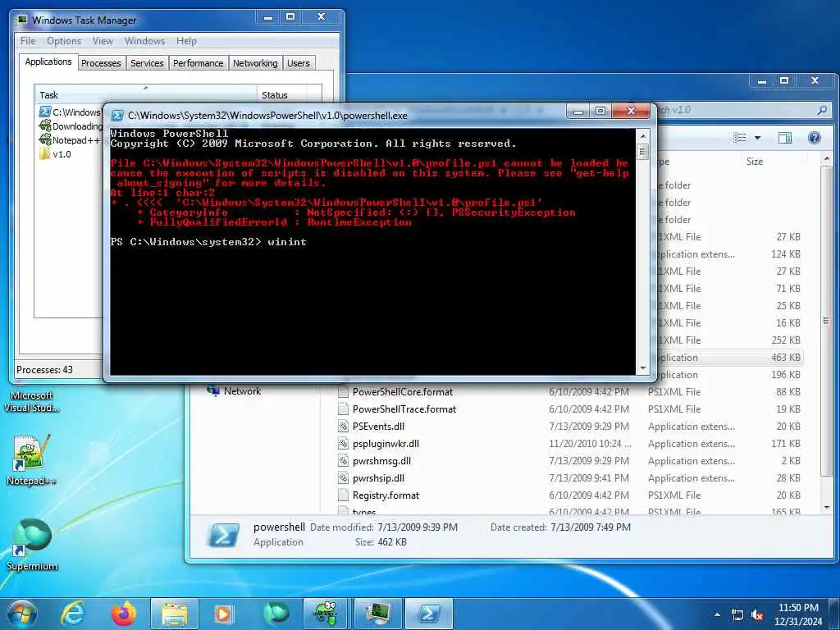Viewport: 840px width, 630px height.
Task: Open the File menu in Task Manager
Action: click(28, 41)
